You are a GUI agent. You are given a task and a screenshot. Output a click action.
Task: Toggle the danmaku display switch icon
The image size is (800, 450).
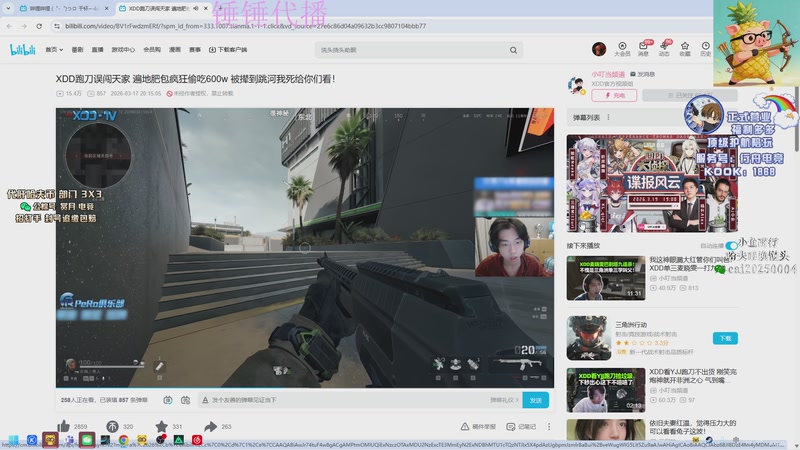tap(167, 400)
